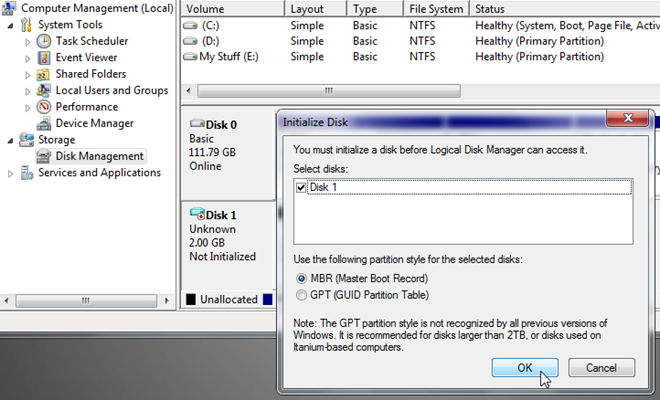Collapse the Storage tree node

pyautogui.click(x=10, y=141)
